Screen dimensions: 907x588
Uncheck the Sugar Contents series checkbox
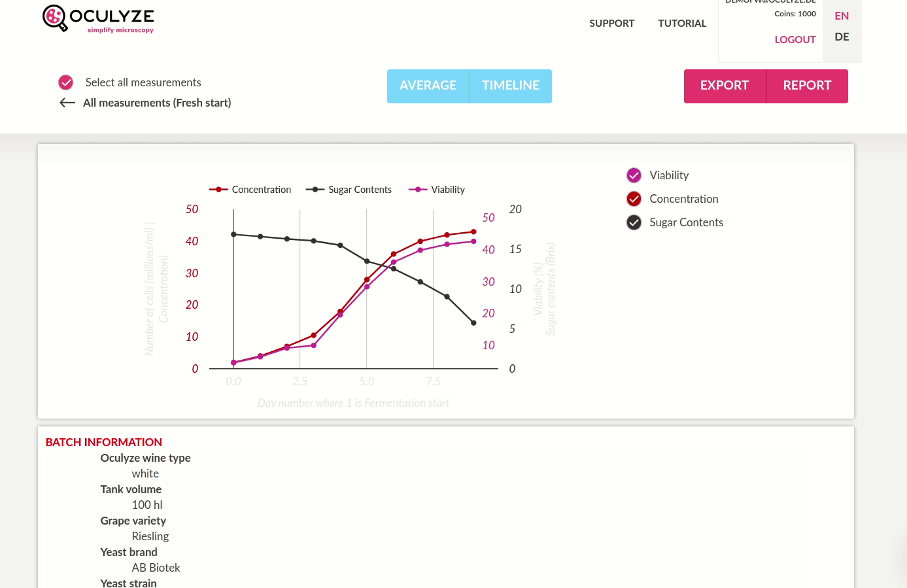click(x=634, y=222)
